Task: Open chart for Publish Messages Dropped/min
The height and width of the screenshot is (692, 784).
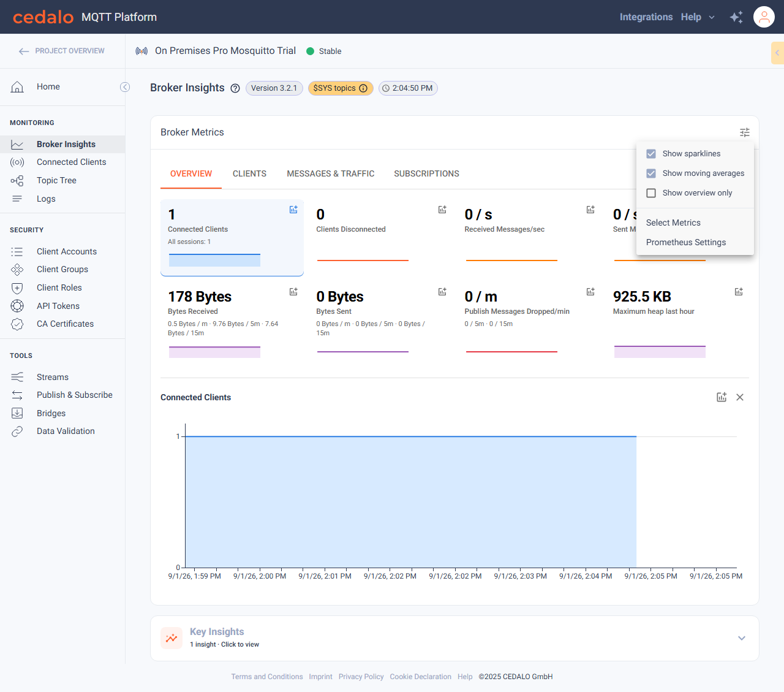Action: click(590, 292)
